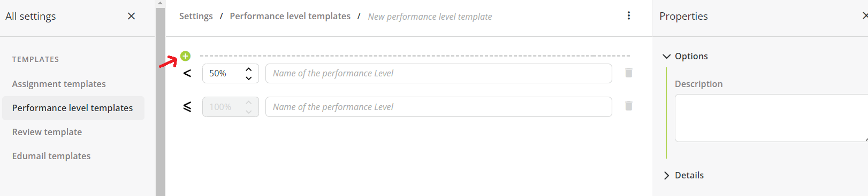Click the Description text area
This screenshot has height=196, width=868.
click(x=771, y=118)
